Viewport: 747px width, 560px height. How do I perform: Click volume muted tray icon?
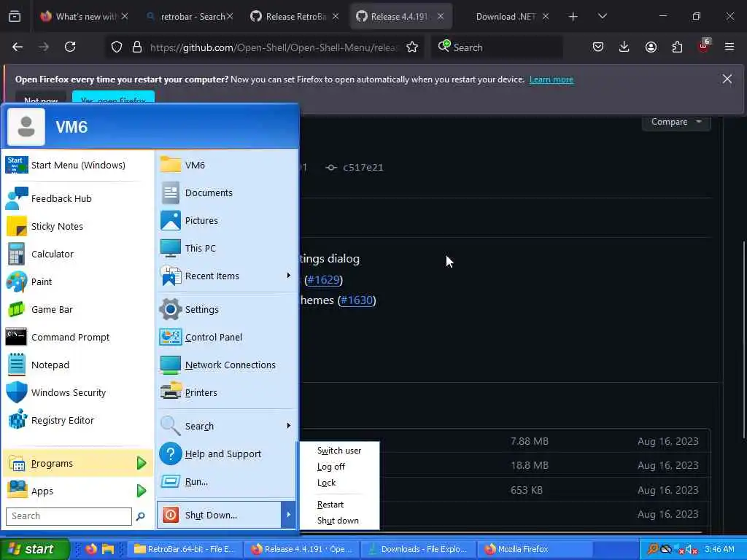690,550
